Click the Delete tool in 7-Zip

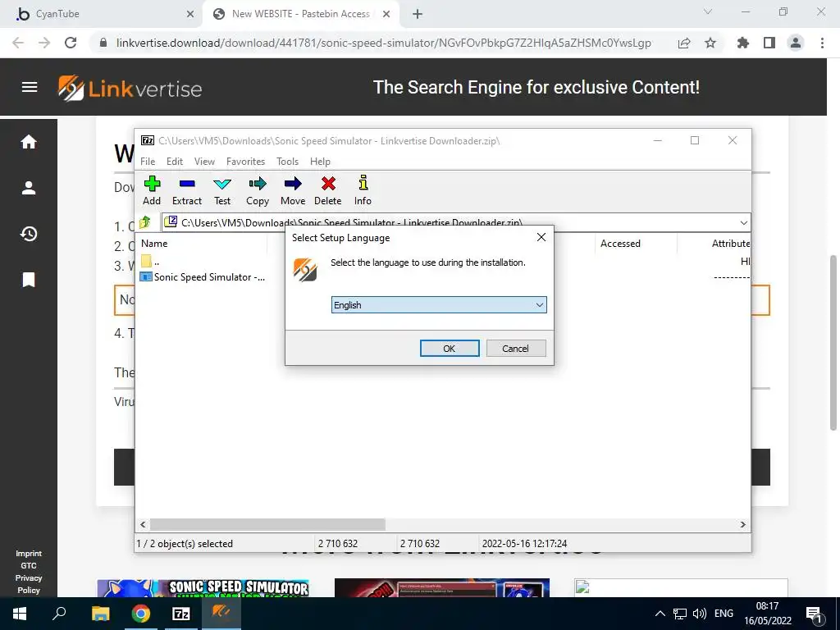[328, 190]
